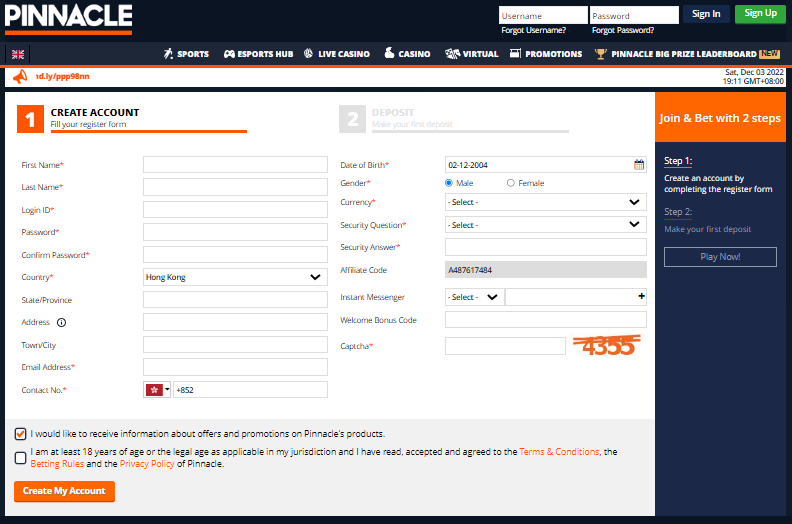792x524 pixels.
Task: Click the Address info icon
Action: coord(61,323)
